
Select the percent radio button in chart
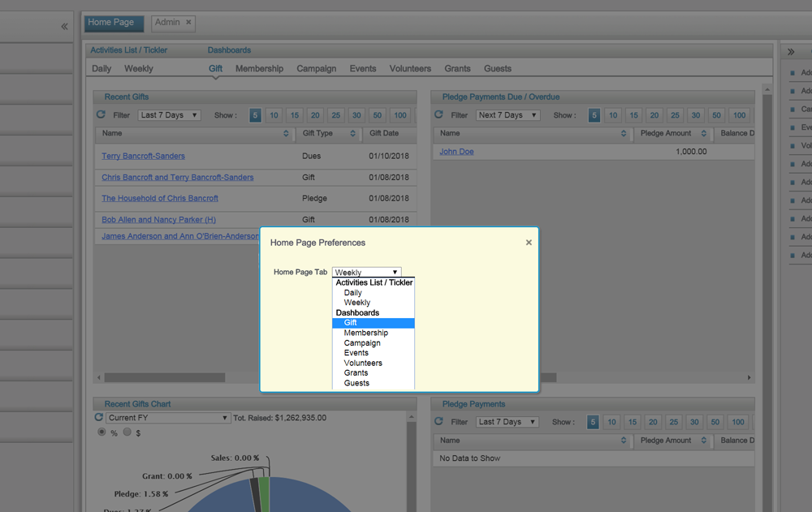point(101,432)
